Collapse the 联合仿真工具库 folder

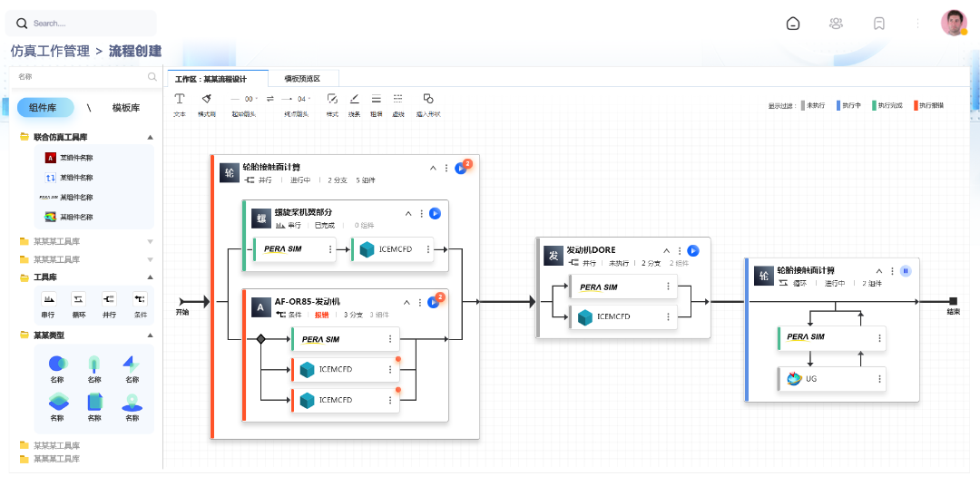coord(150,138)
